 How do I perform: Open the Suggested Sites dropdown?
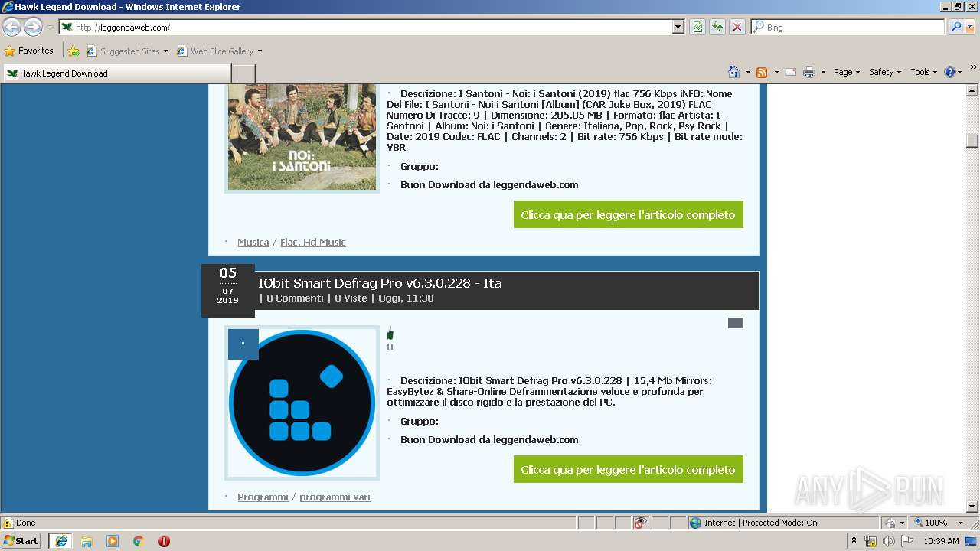click(126, 51)
